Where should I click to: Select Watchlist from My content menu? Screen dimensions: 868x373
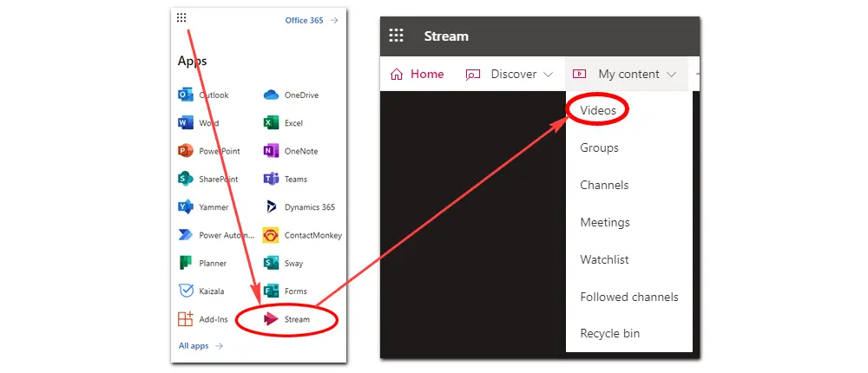click(x=604, y=259)
